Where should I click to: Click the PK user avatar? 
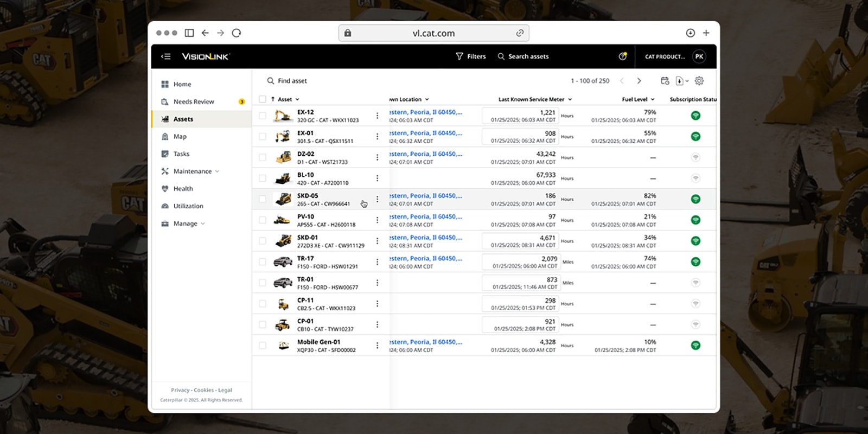coord(699,56)
